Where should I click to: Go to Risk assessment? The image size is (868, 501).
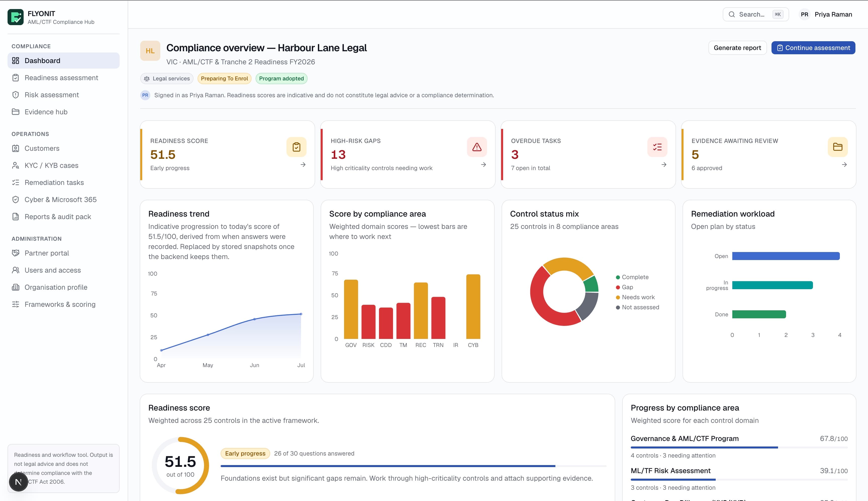click(63, 95)
